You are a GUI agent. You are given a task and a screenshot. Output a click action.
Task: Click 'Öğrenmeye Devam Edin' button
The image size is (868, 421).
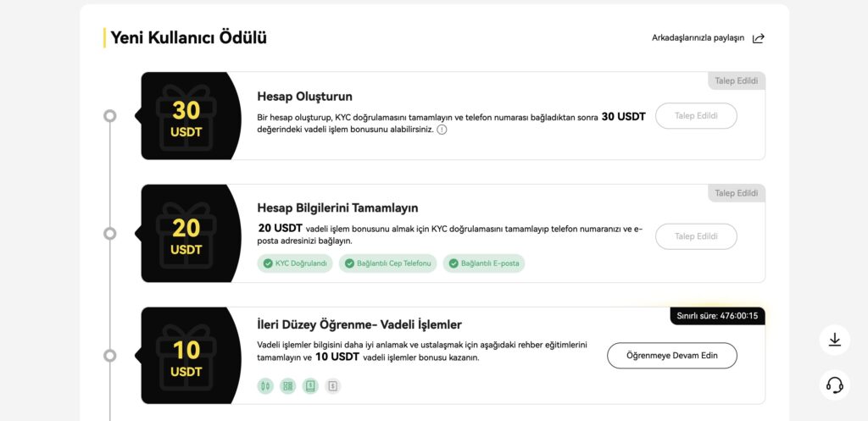point(672,356)
